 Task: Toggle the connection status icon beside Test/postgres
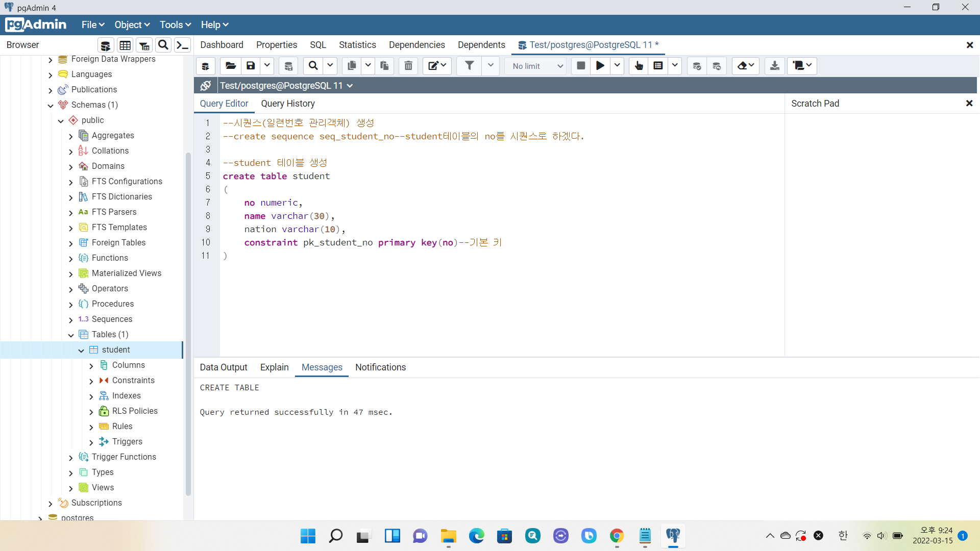tap(206, 86)
